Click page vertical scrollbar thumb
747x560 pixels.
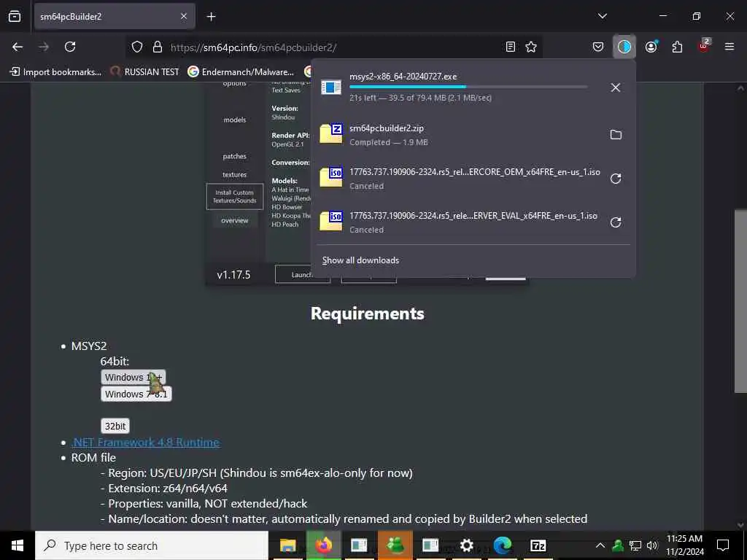click(x=740, y=301)
